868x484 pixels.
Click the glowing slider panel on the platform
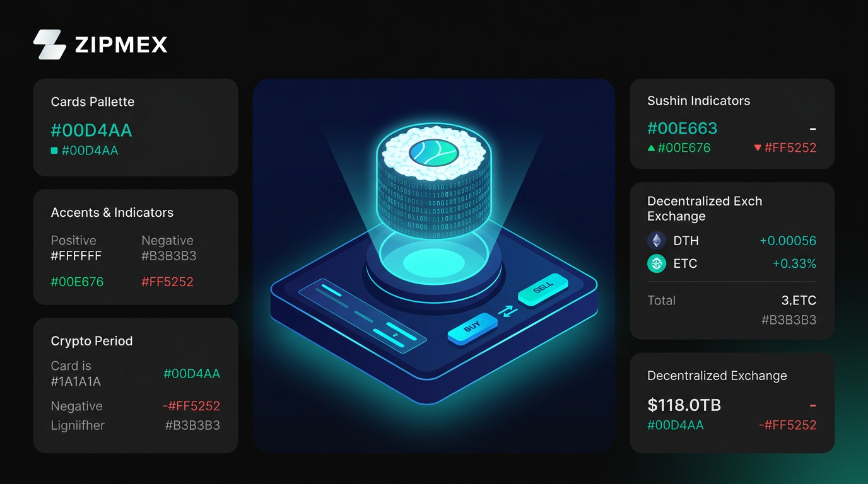coord(363,315)
